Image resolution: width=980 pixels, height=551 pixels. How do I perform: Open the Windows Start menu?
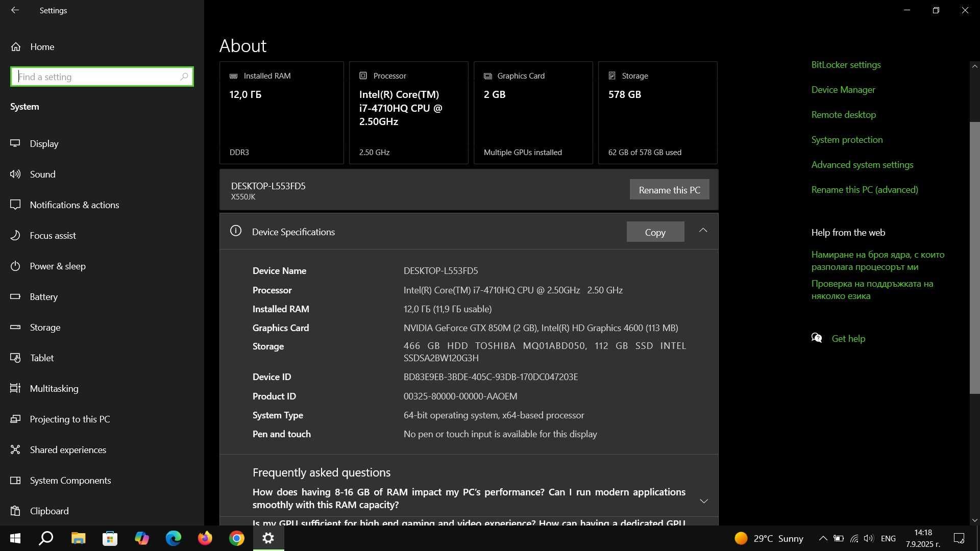pyautogui.click(x=15, y=538)
